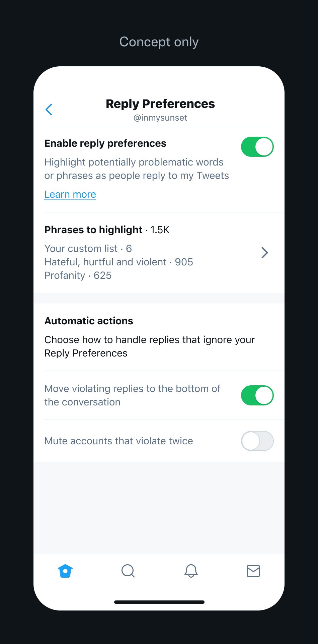
Task: Tap the Reply Preferences title
Action: [x=160, y=104]
